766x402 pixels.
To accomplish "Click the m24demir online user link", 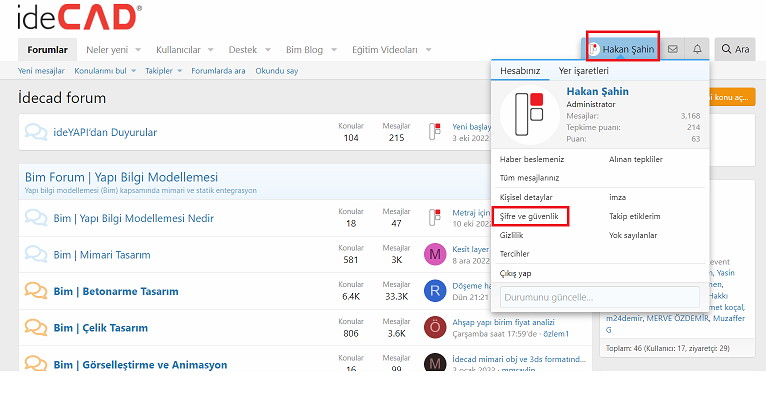I will point(624,318).
